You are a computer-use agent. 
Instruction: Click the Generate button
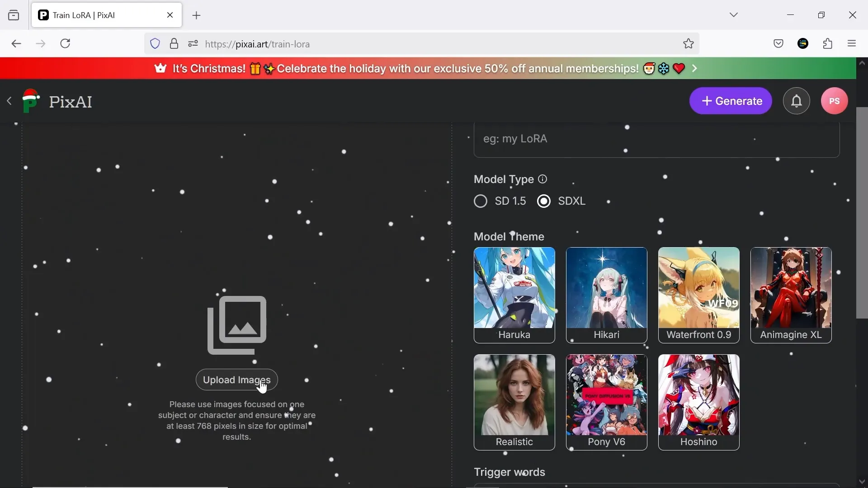tap(731, 101)
